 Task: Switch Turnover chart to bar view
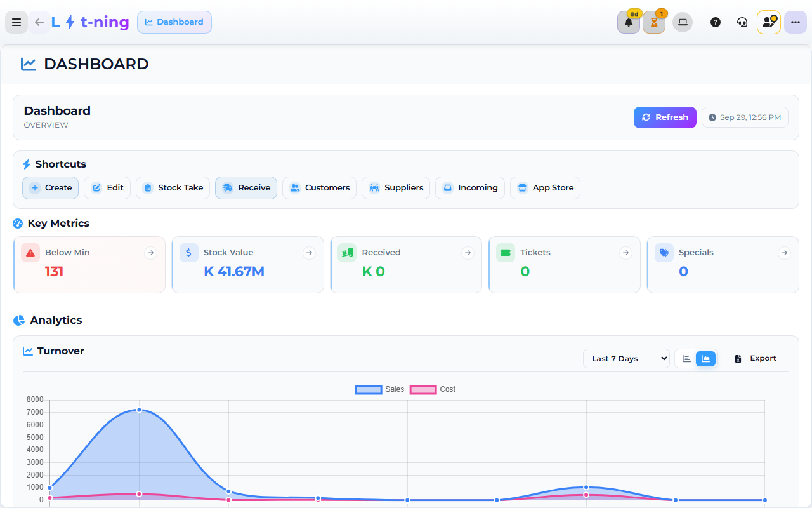coord(686,359)
